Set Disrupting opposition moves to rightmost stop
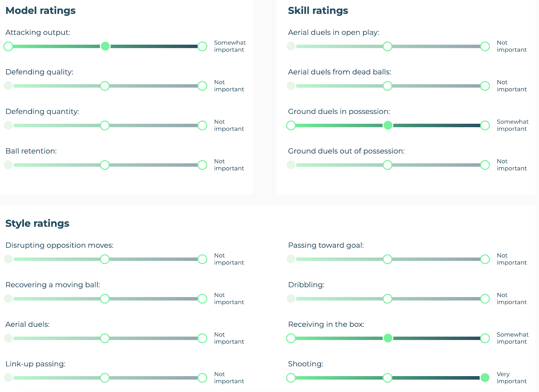 pyautogui.click(x=202, y=259)
